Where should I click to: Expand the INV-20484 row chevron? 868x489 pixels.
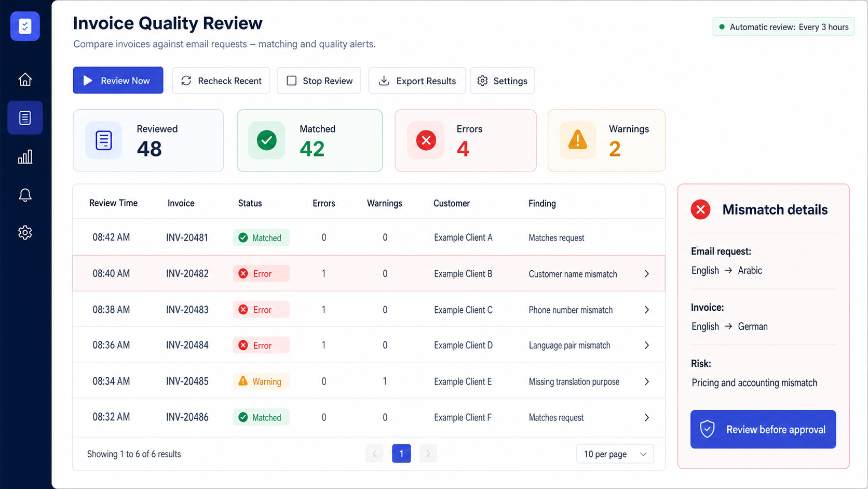(x=647, y=346)
